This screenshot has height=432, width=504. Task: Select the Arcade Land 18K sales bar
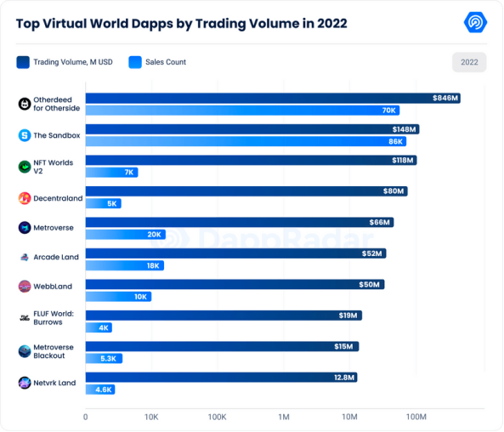[125, 265]
